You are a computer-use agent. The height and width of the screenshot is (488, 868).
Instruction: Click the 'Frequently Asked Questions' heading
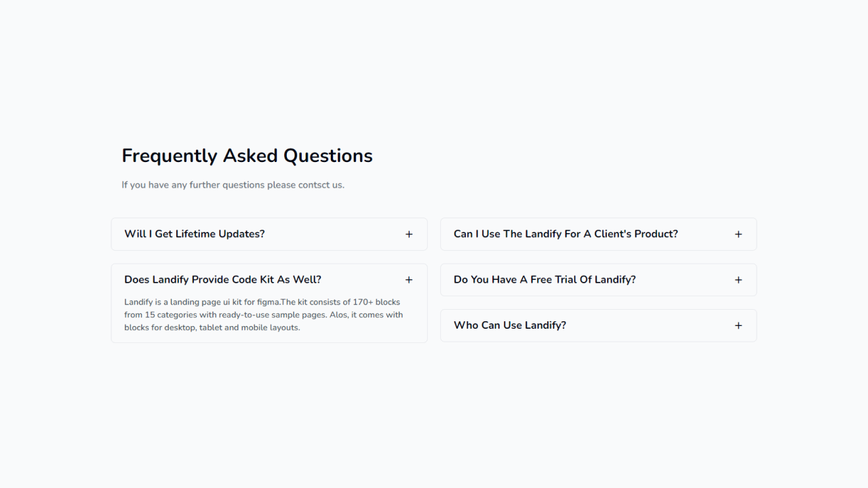pos(247,155)
